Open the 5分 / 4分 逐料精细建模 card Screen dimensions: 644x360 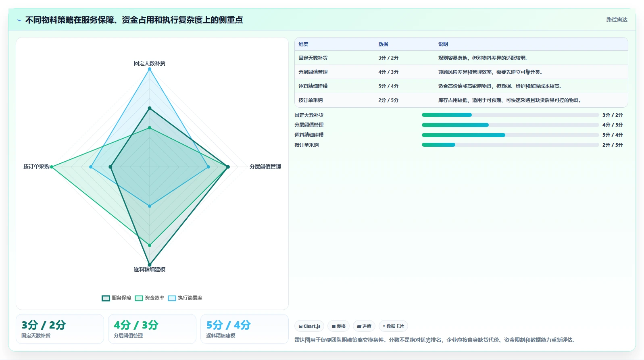coord(244,329)
